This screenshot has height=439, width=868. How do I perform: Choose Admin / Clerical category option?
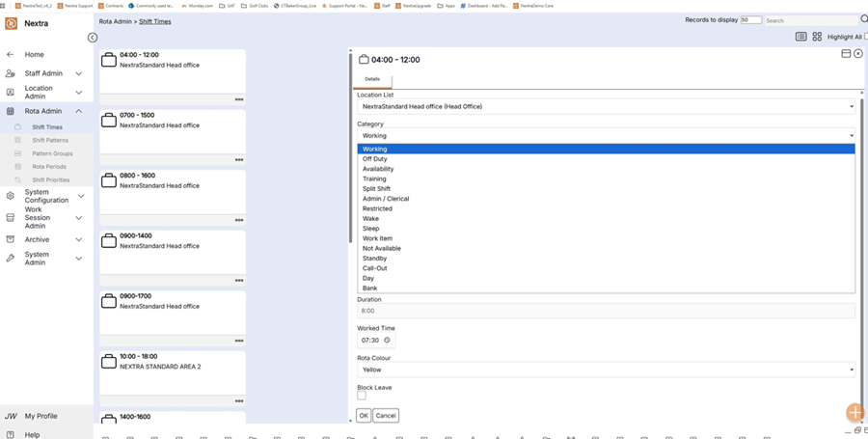(x=607, y=199)
